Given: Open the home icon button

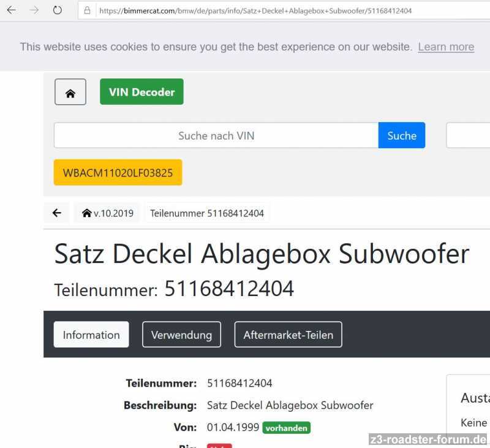Looking at the screenshot, I should coord(70,93).
